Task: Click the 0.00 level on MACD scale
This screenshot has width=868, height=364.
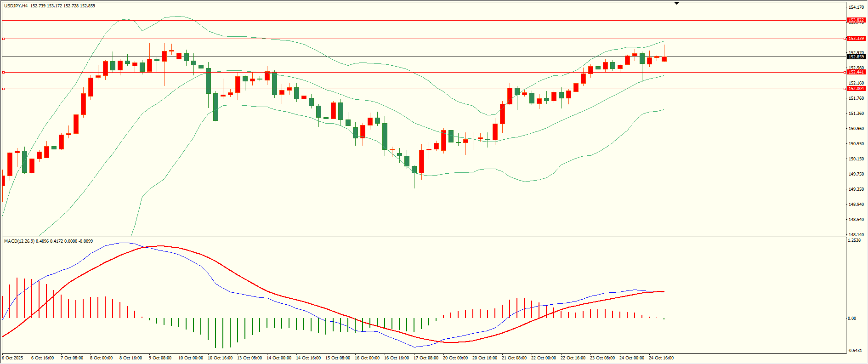Action: point(851,318)
